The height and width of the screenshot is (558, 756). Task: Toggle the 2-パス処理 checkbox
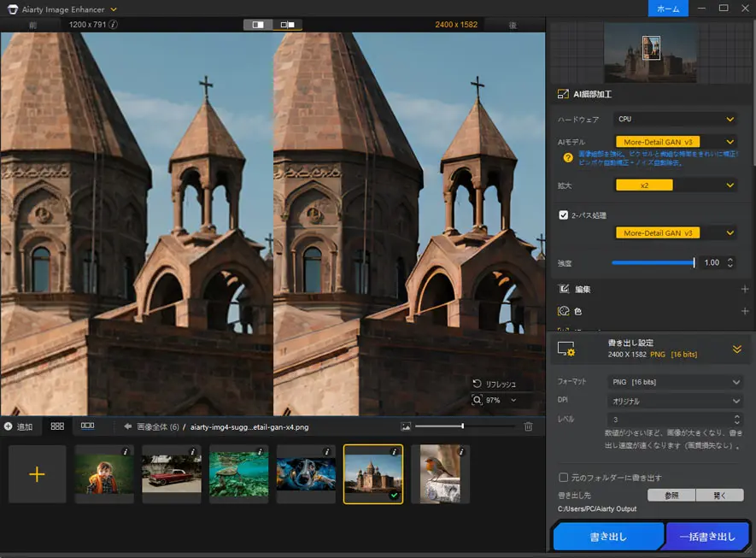(x=563, y=215)
